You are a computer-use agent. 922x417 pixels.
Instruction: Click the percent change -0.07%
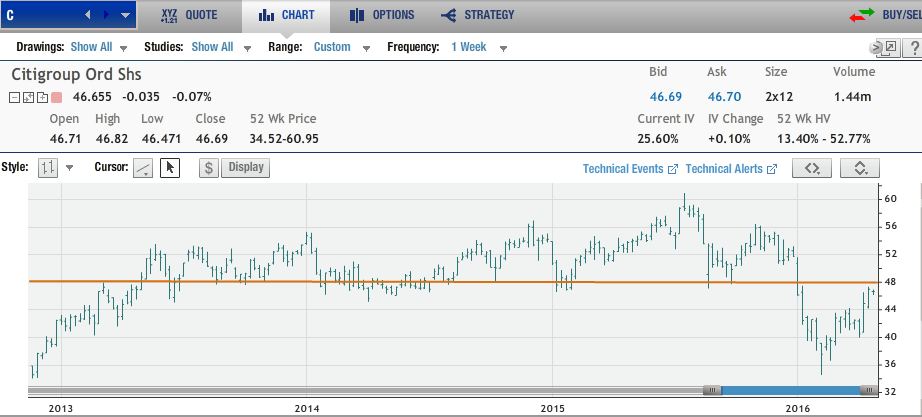pyautogui.click(x=192, y=97)
